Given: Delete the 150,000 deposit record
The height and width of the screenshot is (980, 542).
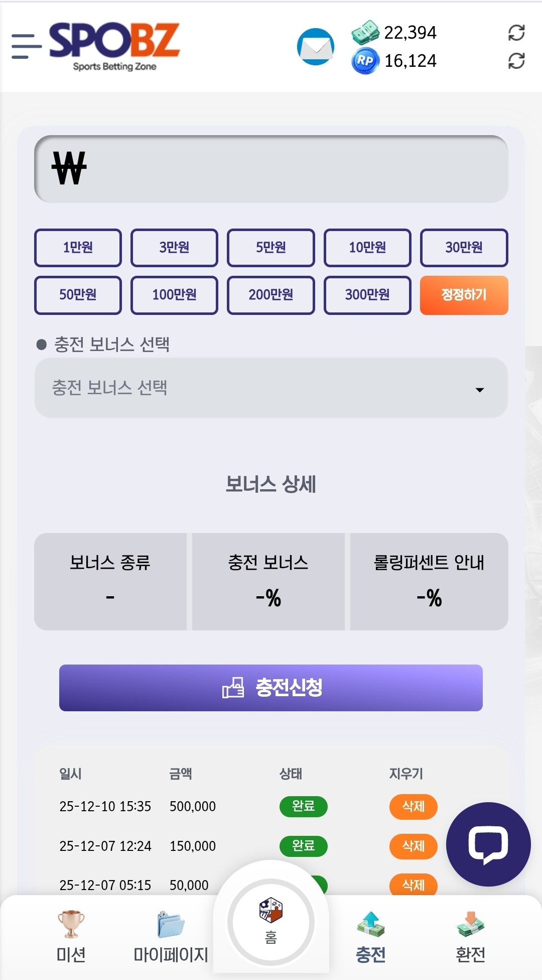Looking at the screenshot, I should (413, 846).
